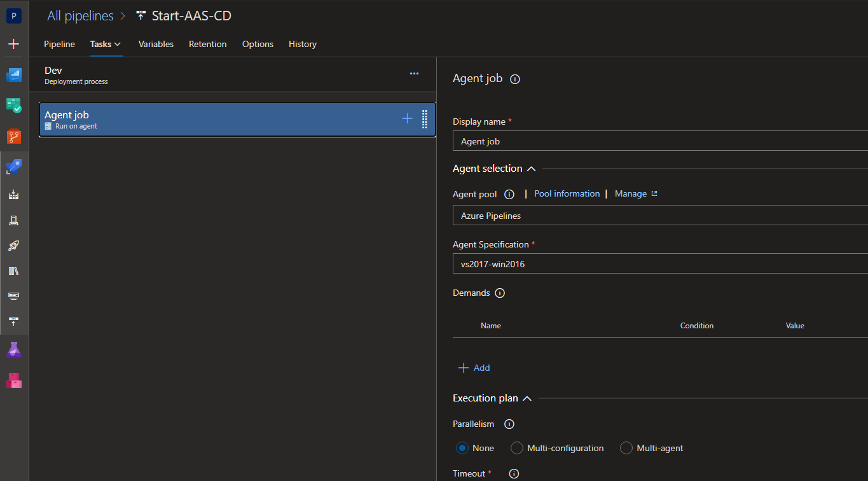The height and width of the screenshot is (481, 868).
Task: Edit Display name field Agent job
Action: (660, 141)
